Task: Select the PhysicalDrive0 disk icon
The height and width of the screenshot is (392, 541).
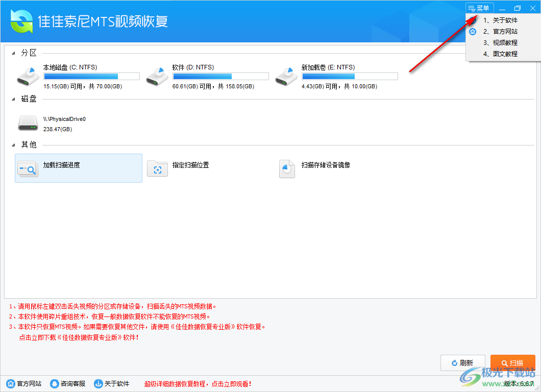Action: click(x=28, y=123)
